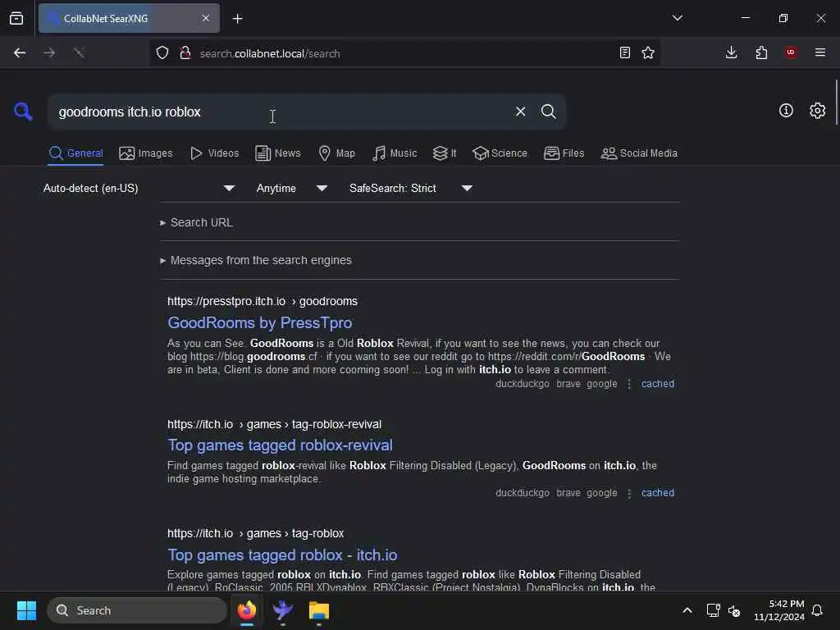The height and width of the screenshot is (630, 840).
Task: Open Top games tagged roblox - itch.io
Action: [282, 555]
